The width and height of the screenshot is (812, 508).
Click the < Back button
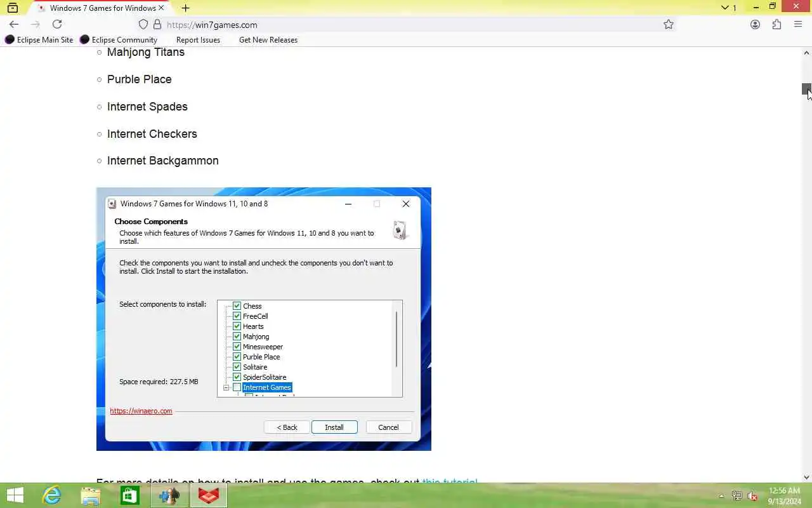coord(287,427)
